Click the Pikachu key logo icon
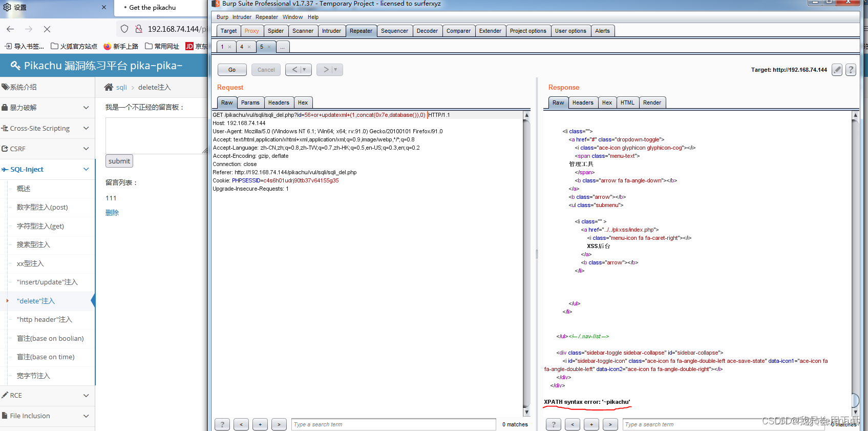 (x=15, y=66)
